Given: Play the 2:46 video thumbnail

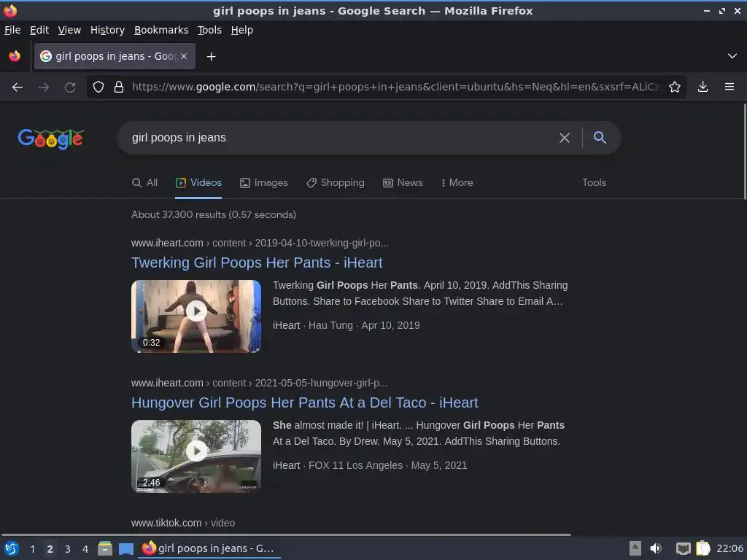Looking at the screenshot, I should (196, 456).
